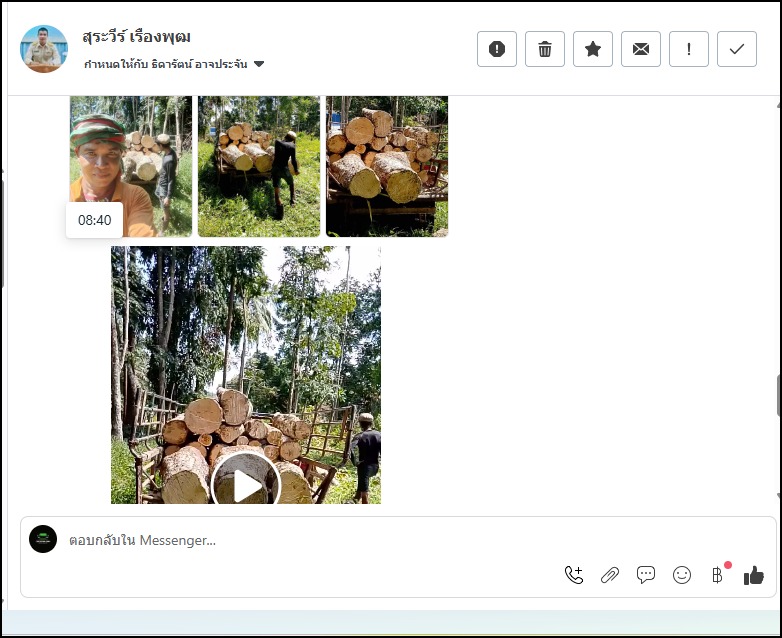Send a thumbs up like
The image size is (782, 638).
click(x=754, y=575)
